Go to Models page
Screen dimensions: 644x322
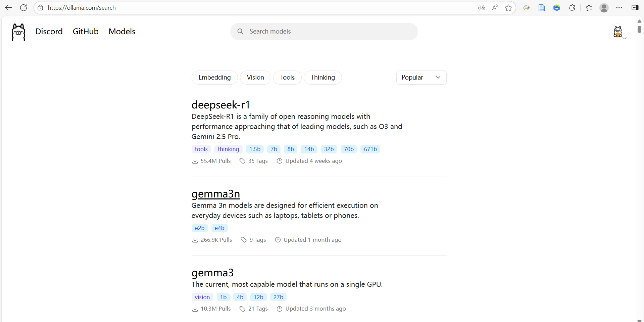(x=122, y=32)
